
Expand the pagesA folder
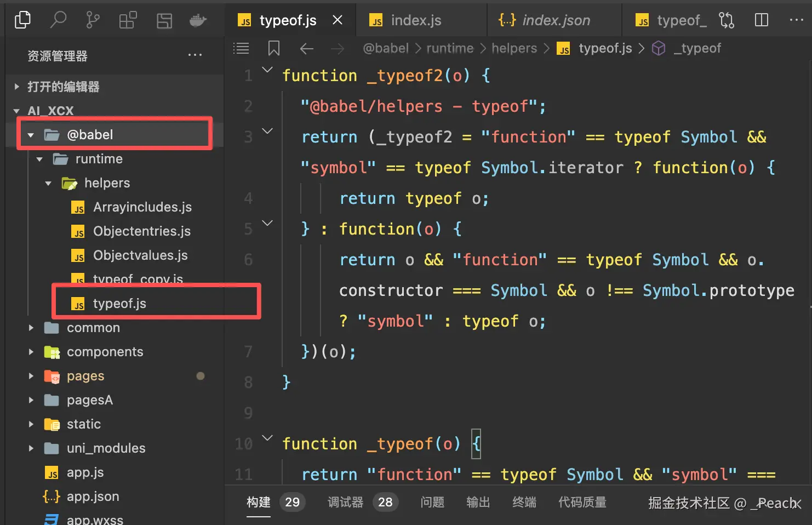[115, 400]
